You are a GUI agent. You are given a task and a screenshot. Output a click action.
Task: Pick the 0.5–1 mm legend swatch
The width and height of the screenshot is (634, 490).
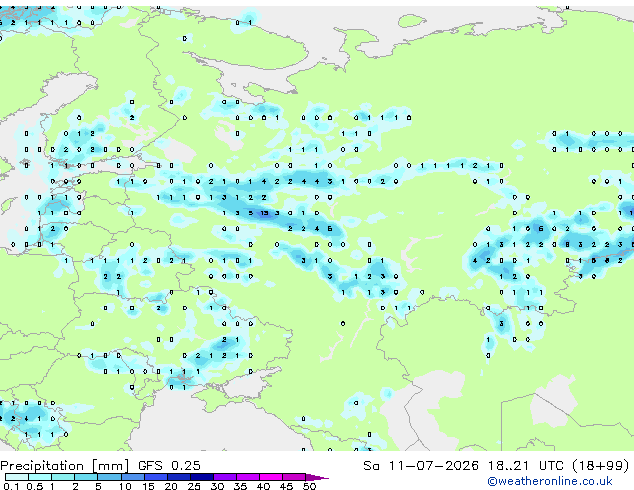coord(40,477)
